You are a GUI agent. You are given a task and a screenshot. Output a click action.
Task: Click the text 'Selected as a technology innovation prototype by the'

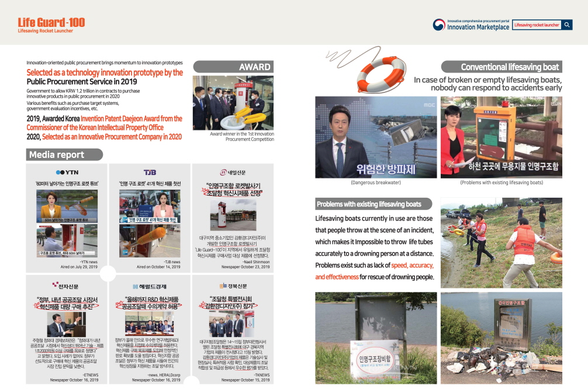[105, 73]
